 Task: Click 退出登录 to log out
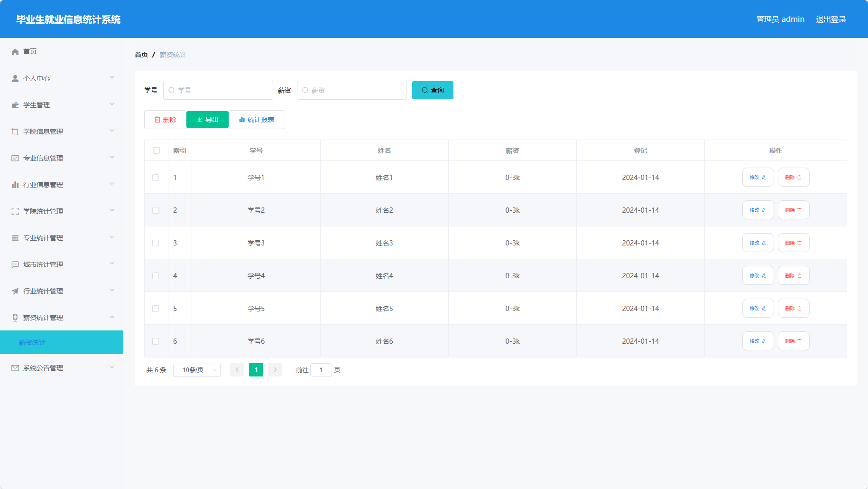(831, 19)
